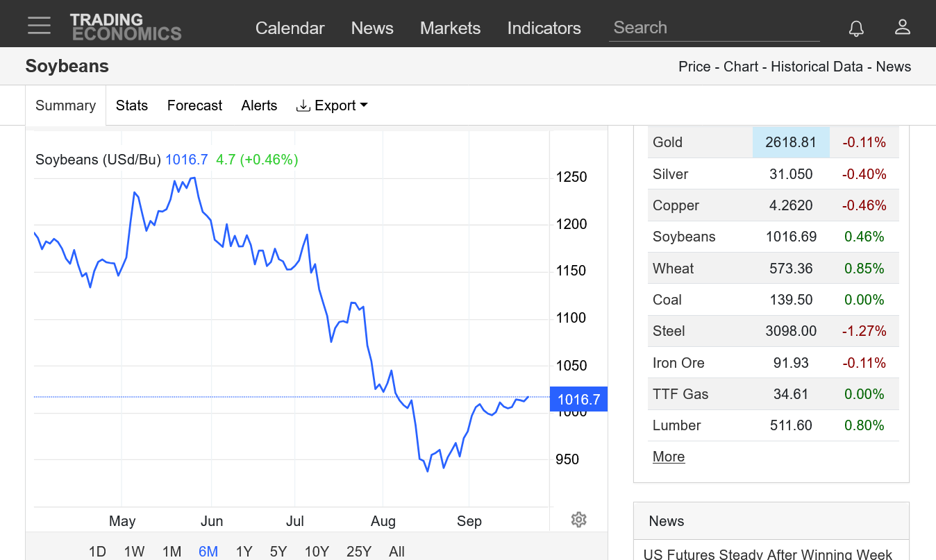Switch chart range to 1M
The width and height of the screenshot is (936, 560).
172,552
